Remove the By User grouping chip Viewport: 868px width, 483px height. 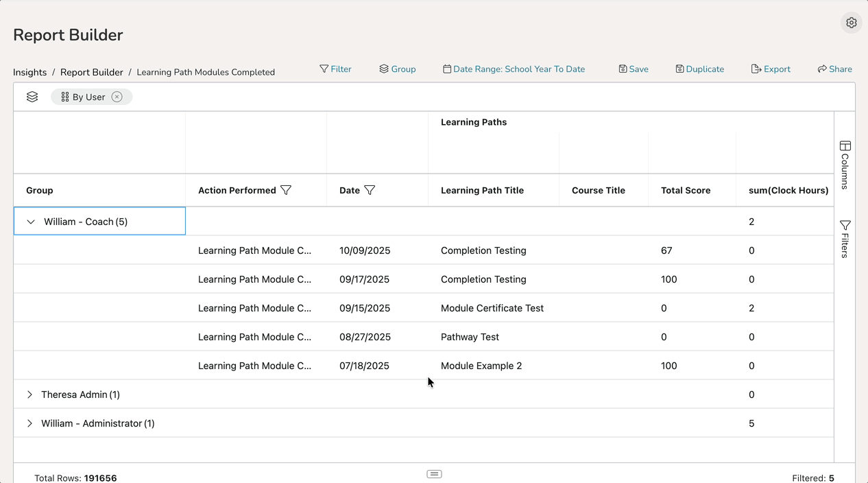click(x=117, y=97)
